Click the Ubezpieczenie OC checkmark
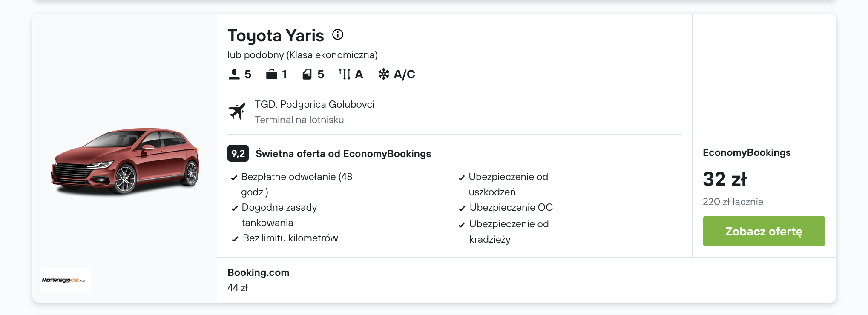The image size is (868, 315). (x=462, y=208)
